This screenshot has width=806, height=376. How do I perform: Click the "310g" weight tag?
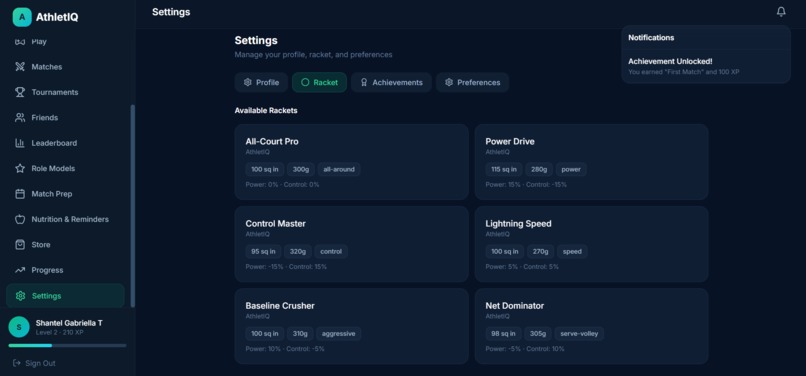300,334
